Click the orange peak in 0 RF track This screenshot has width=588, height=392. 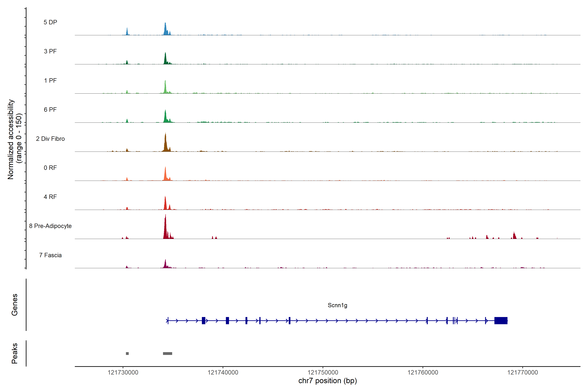pos(165,175)
